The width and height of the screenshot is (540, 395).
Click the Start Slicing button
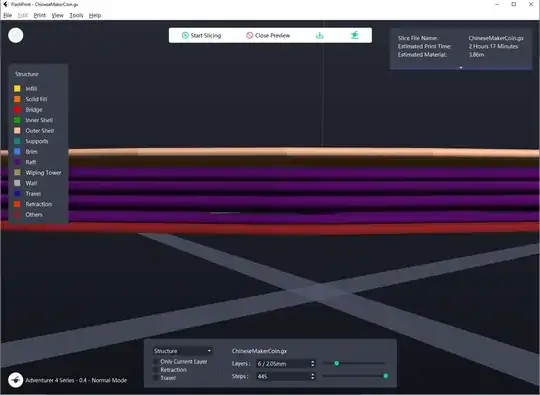[201, 35]
